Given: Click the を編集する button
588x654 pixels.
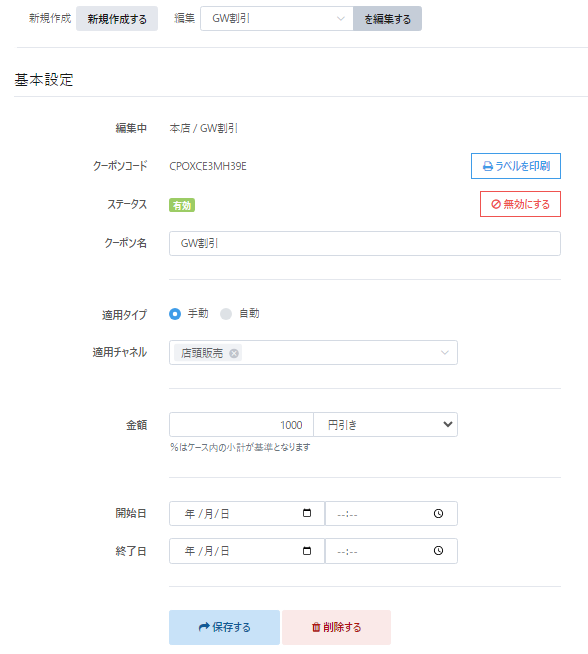Looking at the screenshot, I should [x=387, y=18].
